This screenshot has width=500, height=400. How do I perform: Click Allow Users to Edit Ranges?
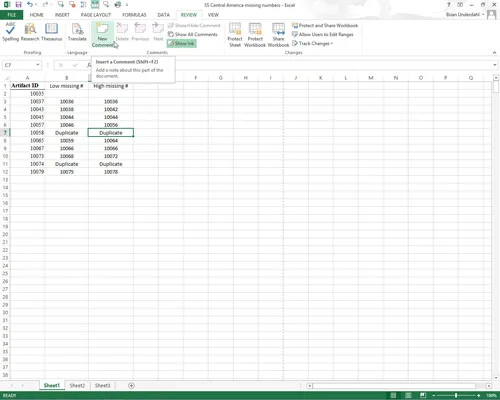coord(322,34)
